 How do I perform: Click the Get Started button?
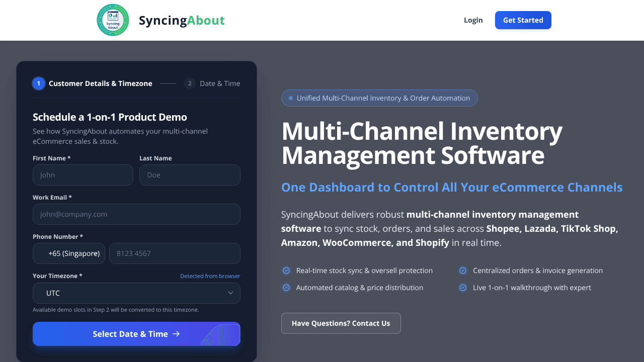[x=523, y=20]
